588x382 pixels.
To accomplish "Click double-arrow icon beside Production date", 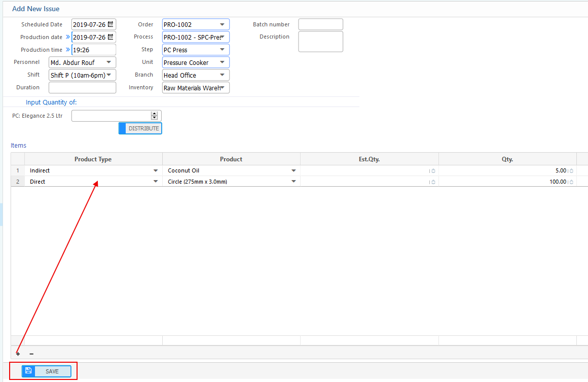I will (67, 37).
